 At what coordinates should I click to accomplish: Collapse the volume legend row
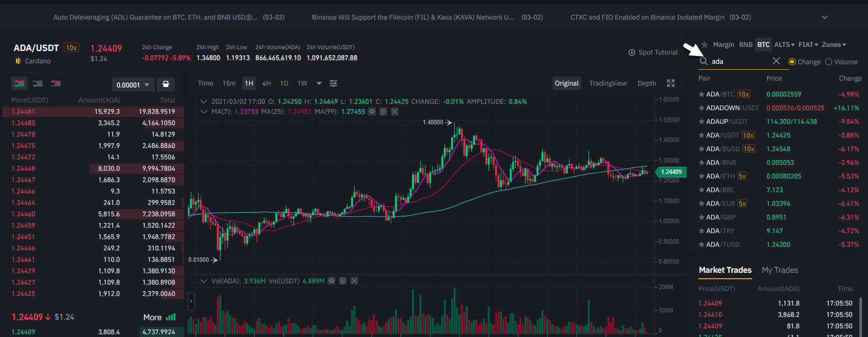point(203,281)
